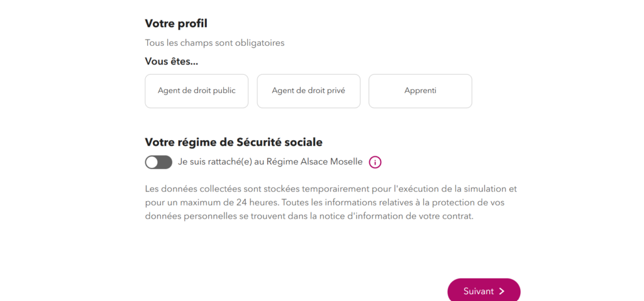Viewport: 644px width, 301px height.
Task: Click the 'Régime Alsace Moselle' words in the label
Action: tap(314, 161)
